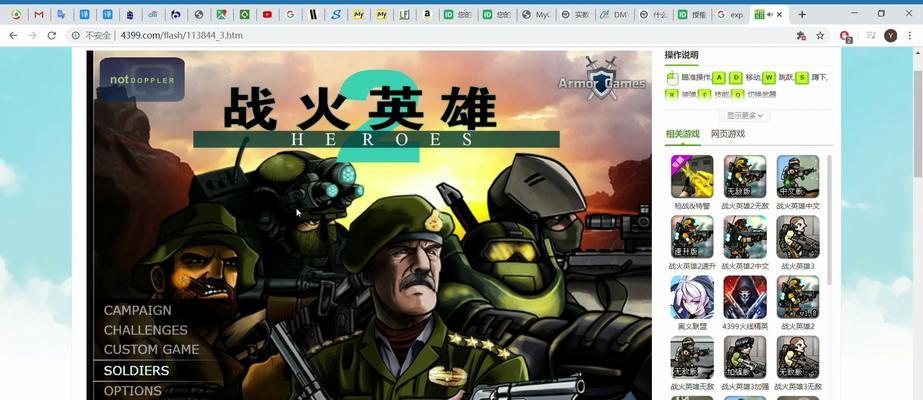Click the related games list scrollbar

(830, 221)
